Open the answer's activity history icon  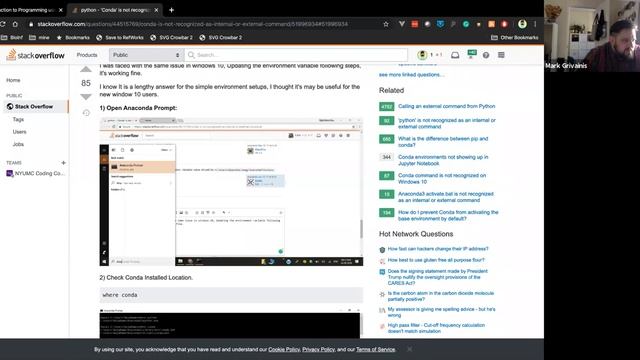[x=86, y=113]
